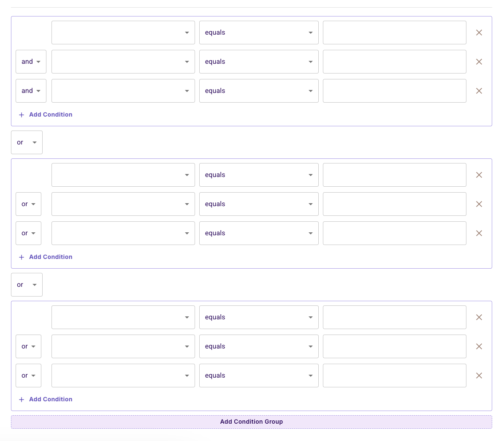Remove the first condition in the top group
The image size is (504, 441).
tap(479, 33)
